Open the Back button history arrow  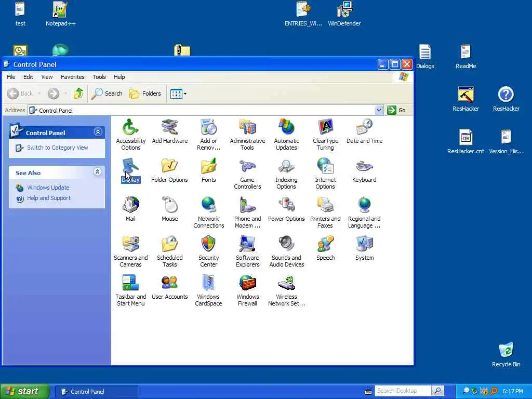coord(39,94)
